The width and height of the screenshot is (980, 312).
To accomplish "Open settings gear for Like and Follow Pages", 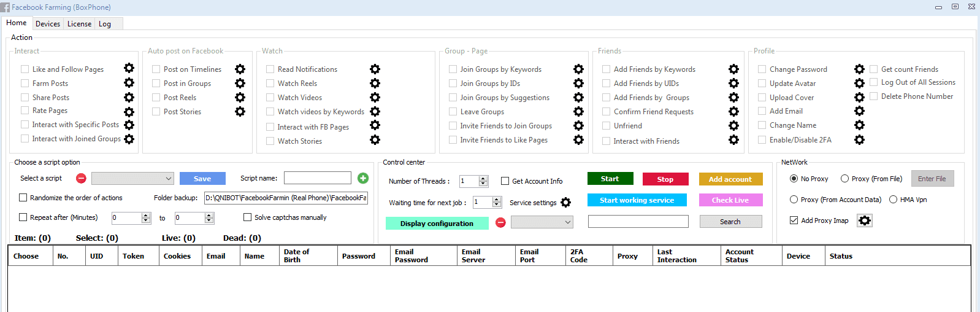I will coord(129,68).
